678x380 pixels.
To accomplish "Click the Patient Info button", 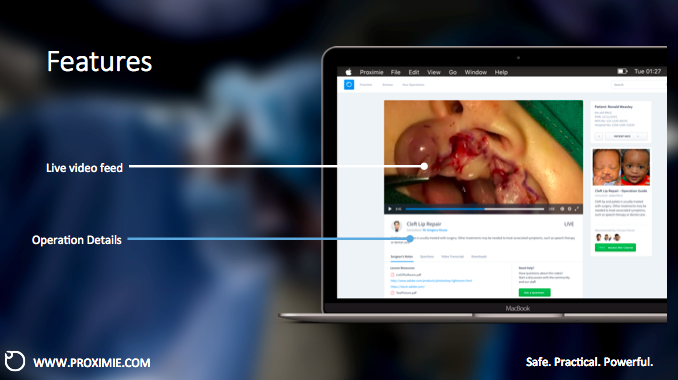I will pyautogui.click(x=626, y=136).
